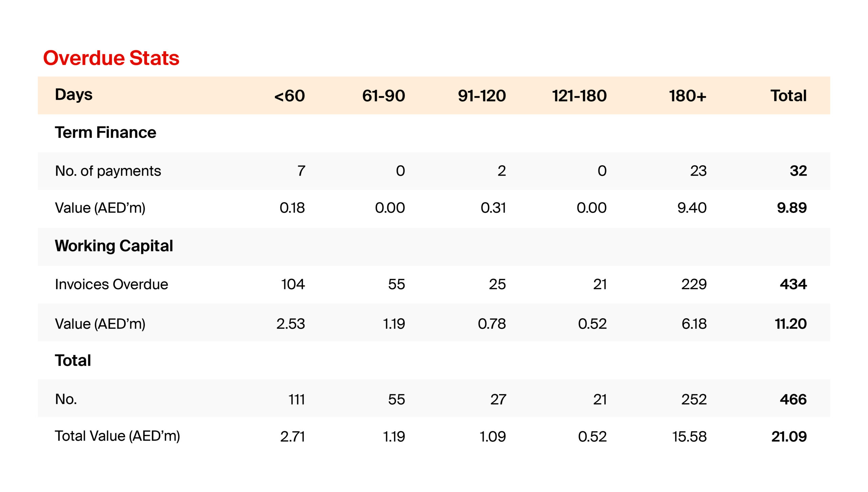Click the Overdue Stats title
The height and width of the screenshot is (492, 868).
pos(111,58)
